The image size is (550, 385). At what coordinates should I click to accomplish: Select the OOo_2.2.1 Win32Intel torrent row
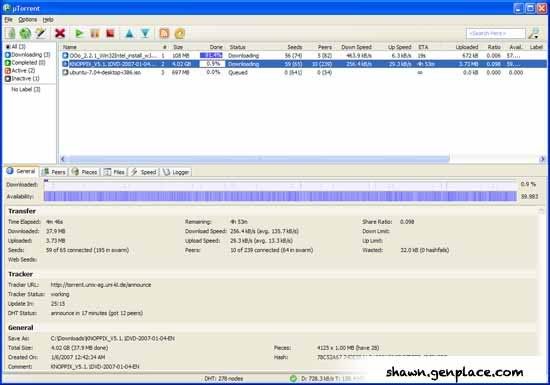(303, 55)
